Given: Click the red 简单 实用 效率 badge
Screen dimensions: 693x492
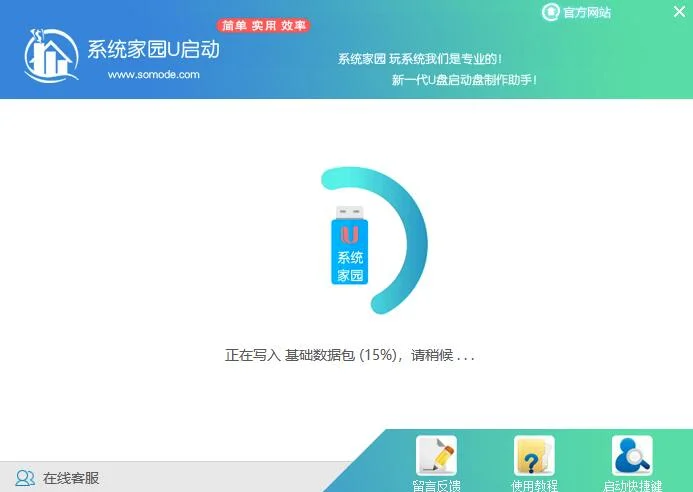Looking at the screenshot, I should pyautogui.click(x=264, y=25).
